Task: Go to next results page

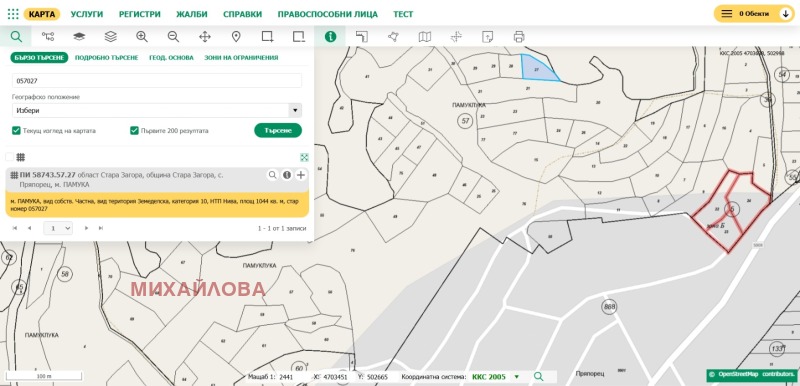Action: point(86,228)
